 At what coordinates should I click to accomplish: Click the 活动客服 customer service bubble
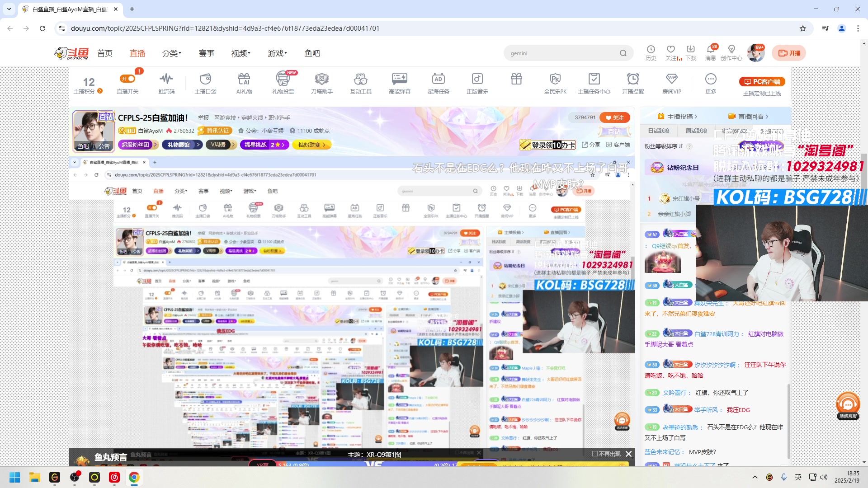[x=848, y=405]
